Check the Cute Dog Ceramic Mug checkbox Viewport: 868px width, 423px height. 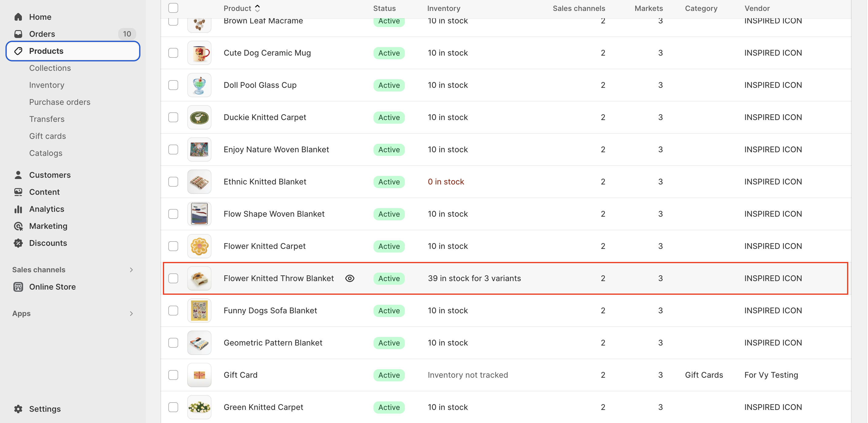[173, 53]
